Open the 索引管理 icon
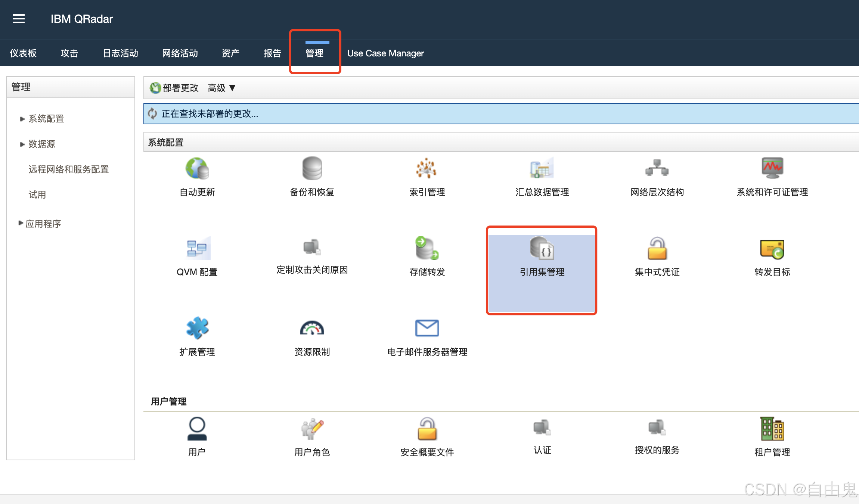Screen dimensions: 859x504 [x=427, y=169]
